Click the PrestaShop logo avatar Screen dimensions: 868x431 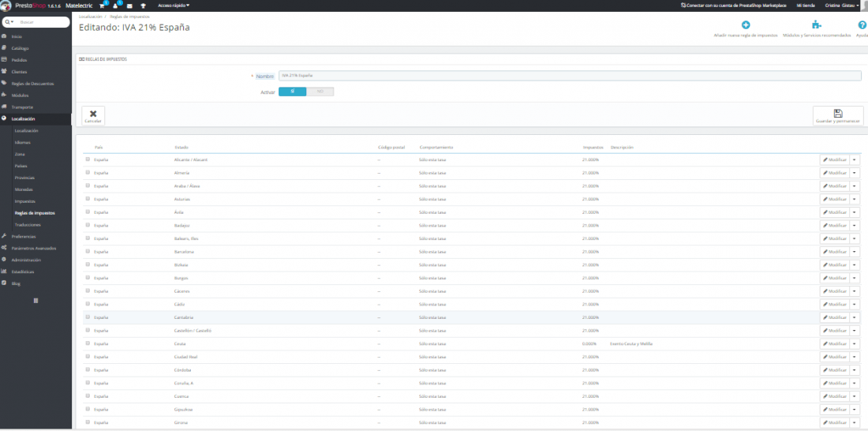pos(6,6)
